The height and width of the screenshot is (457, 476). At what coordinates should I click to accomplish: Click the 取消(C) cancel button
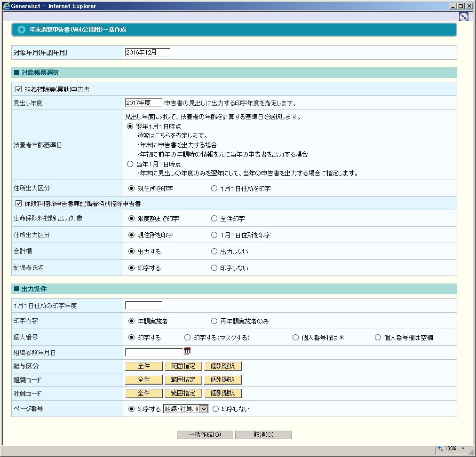tap(263, 435)
